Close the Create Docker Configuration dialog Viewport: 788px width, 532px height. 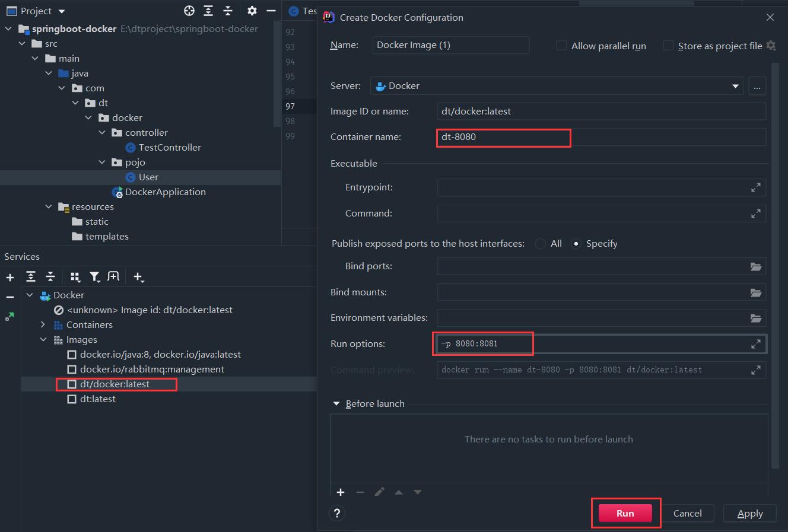point(770,17)
